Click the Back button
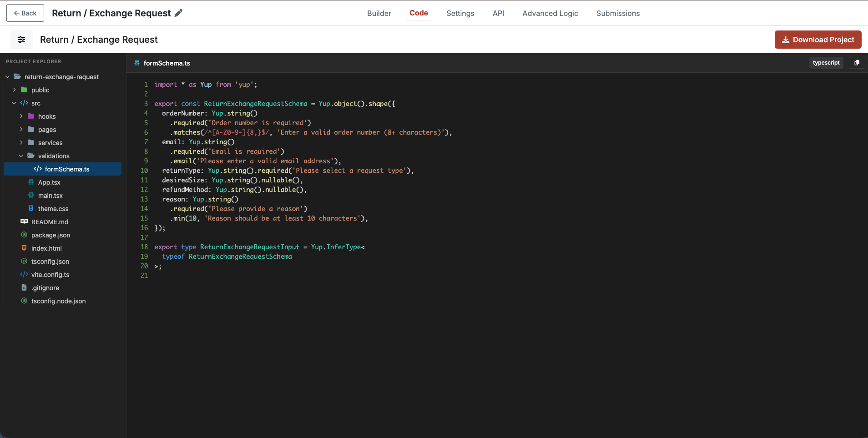This screenshot has height=438, width=868. pos(25,13)
